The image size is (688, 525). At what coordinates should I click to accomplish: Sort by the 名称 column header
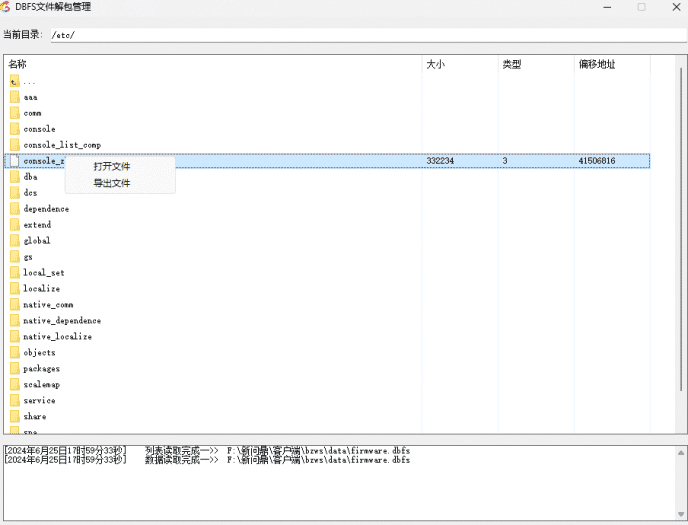pyautogui.click(x=18, y=64)
